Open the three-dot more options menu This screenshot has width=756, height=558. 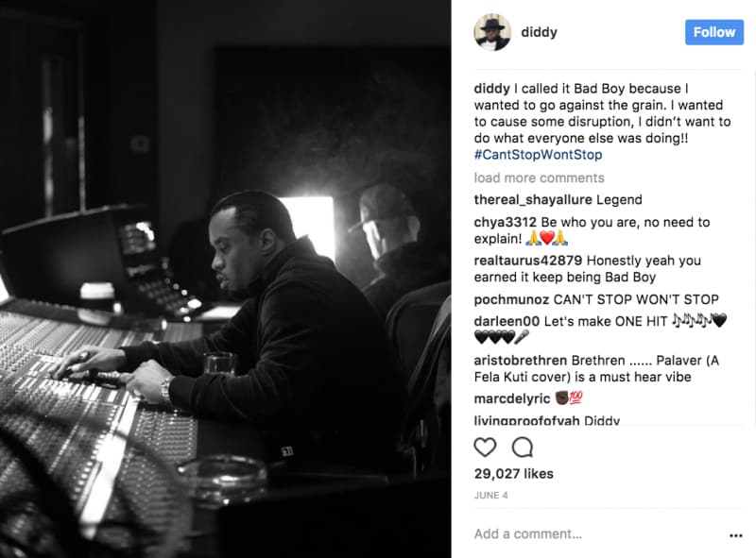pyautogui.click(x=736, y=535)
